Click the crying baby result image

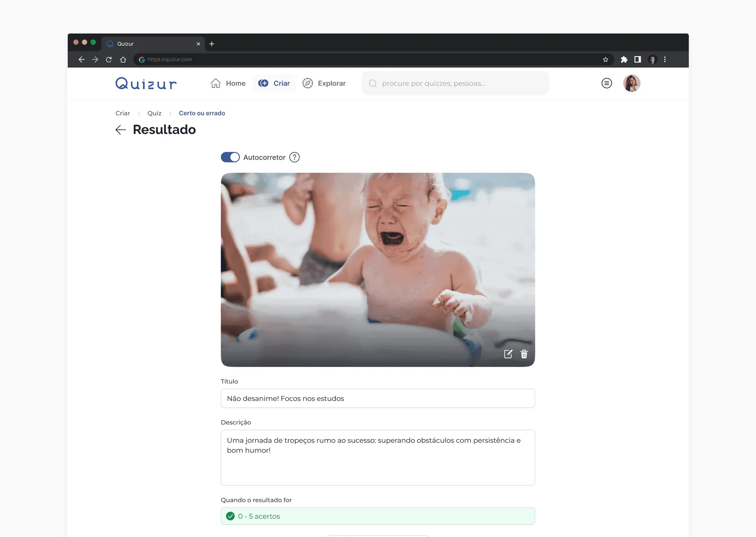coord(378,270)
